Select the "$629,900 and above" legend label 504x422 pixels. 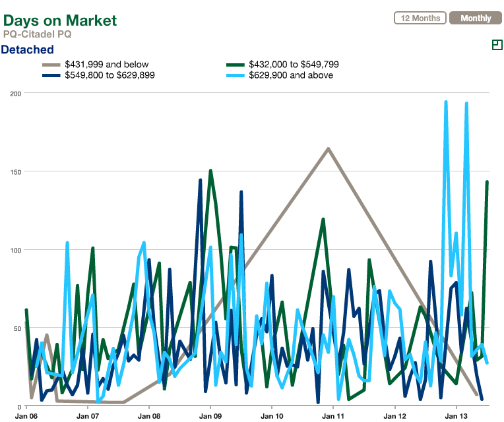click(x=290, y=75)
